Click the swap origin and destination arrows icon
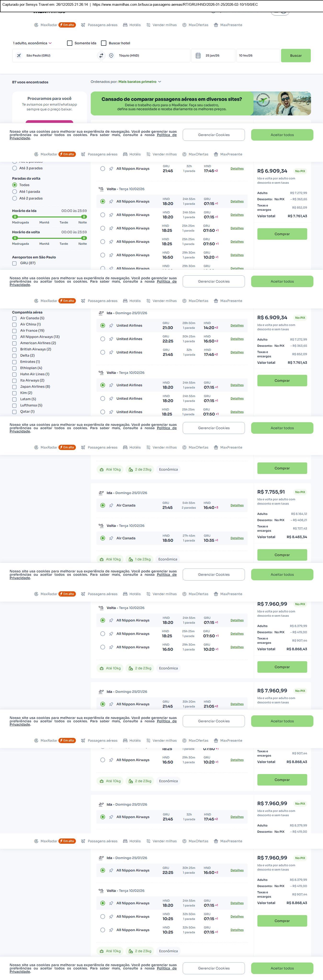The width and height of the screenshot is (323, 980). [x=101, y=56]
